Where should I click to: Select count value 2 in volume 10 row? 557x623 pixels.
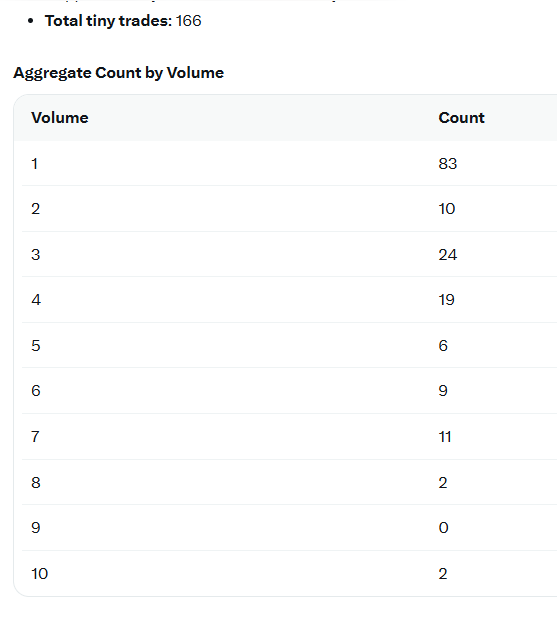tap(443, 573)
